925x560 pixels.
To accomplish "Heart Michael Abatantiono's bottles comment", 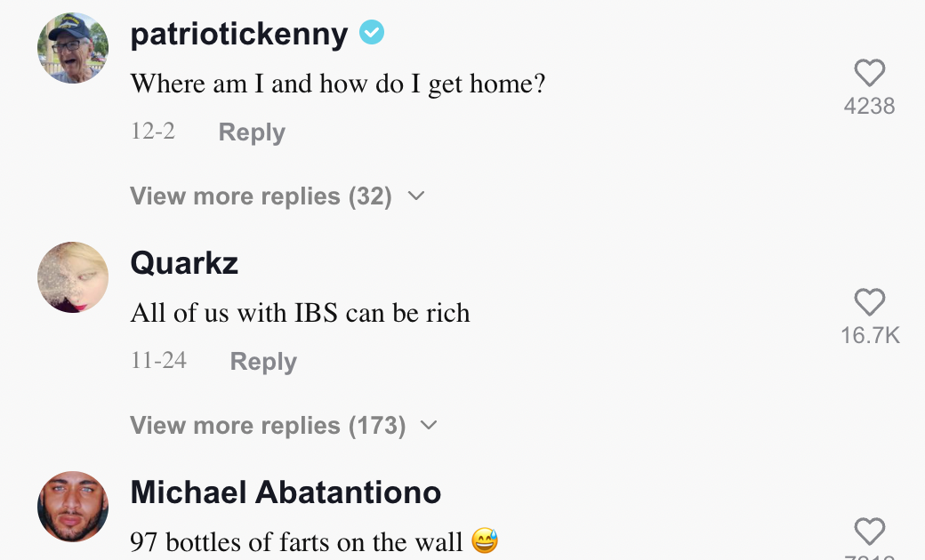I will 869,532.
